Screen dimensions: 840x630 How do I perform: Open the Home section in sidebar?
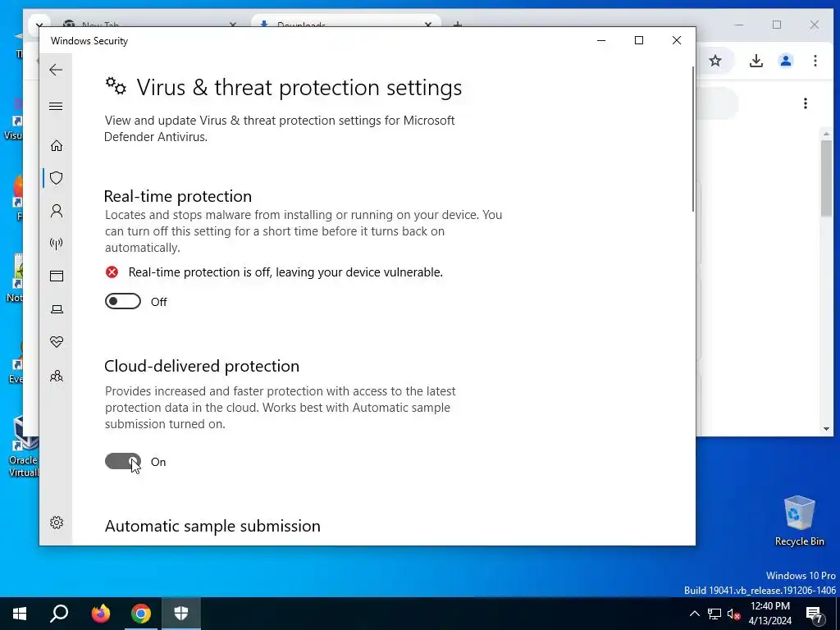point(57,146)
